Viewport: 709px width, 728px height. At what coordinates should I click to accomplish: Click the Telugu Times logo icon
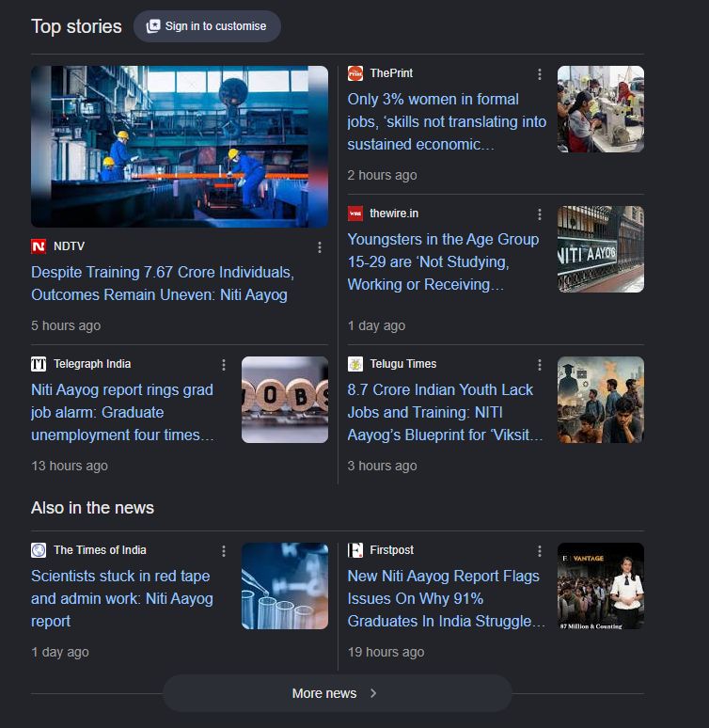tap(355, 364)
